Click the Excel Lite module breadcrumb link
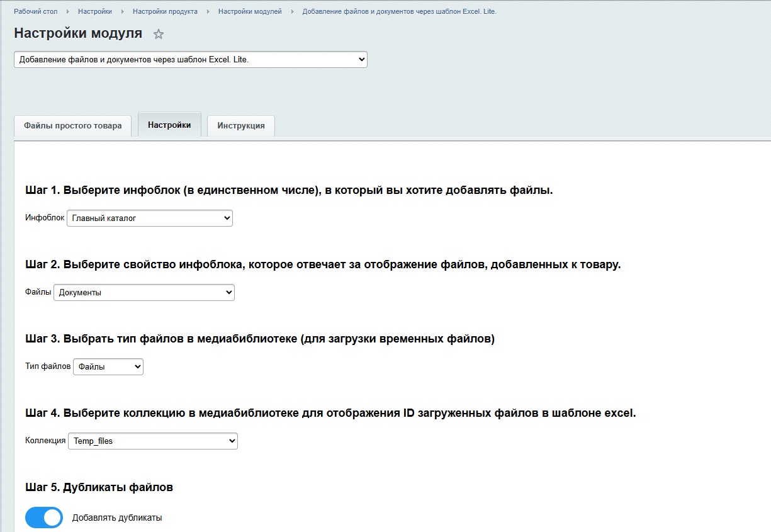 399,12
